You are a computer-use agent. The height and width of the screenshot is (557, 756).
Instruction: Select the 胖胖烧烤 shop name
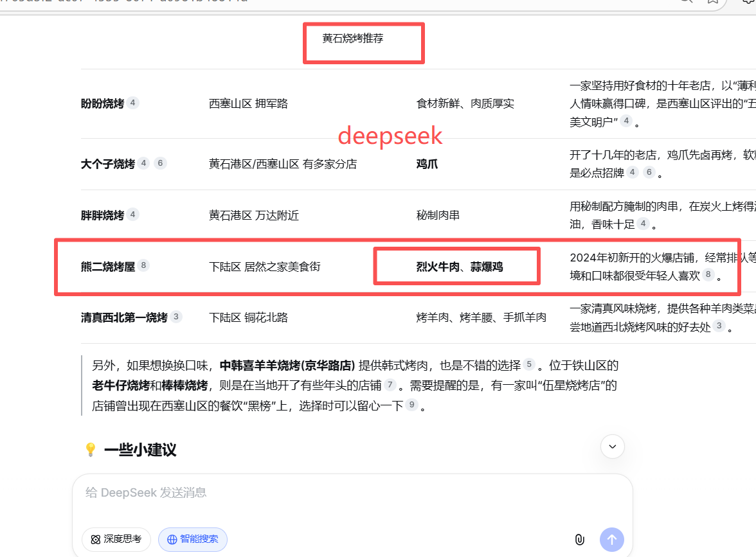coord(102,215)
